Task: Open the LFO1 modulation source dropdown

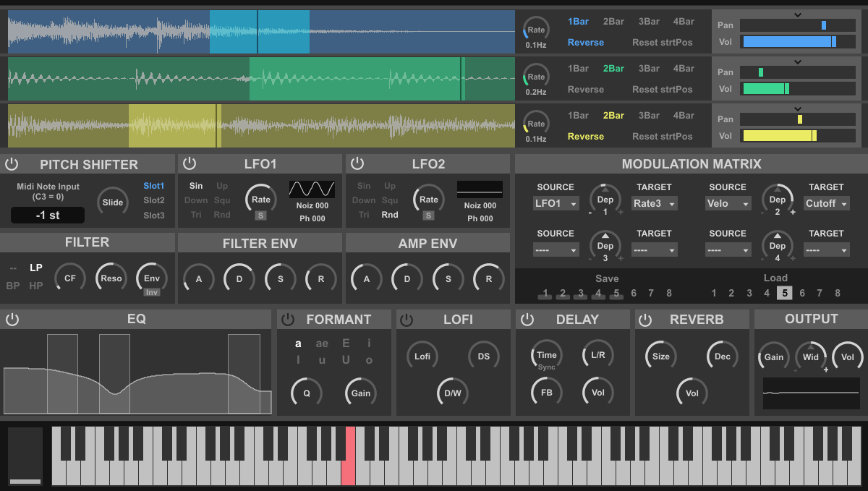Action: tap(556, 204)
